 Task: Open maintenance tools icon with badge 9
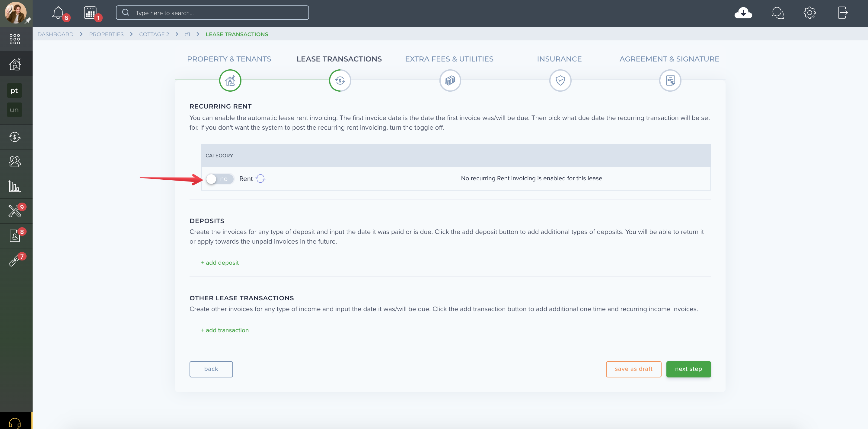coord(15,211)
